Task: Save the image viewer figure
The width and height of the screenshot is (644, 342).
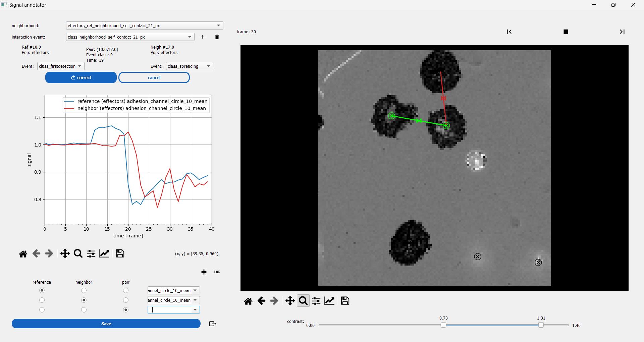Action: (x=345, y=301)
